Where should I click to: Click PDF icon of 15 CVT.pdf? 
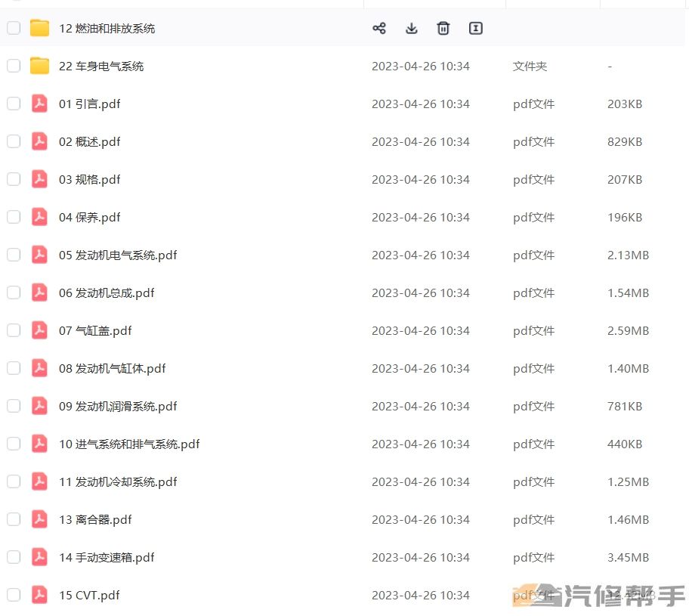click(39, 596)
